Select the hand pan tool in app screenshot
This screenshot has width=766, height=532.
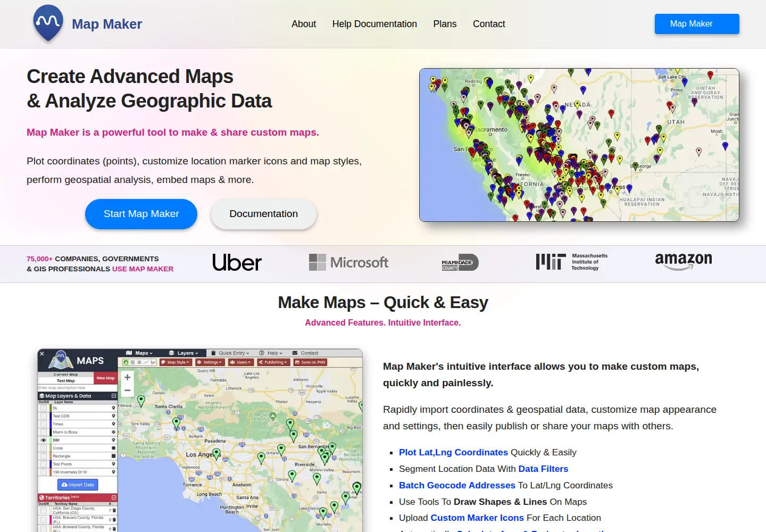pyautogui.click(x=126, y=362)
